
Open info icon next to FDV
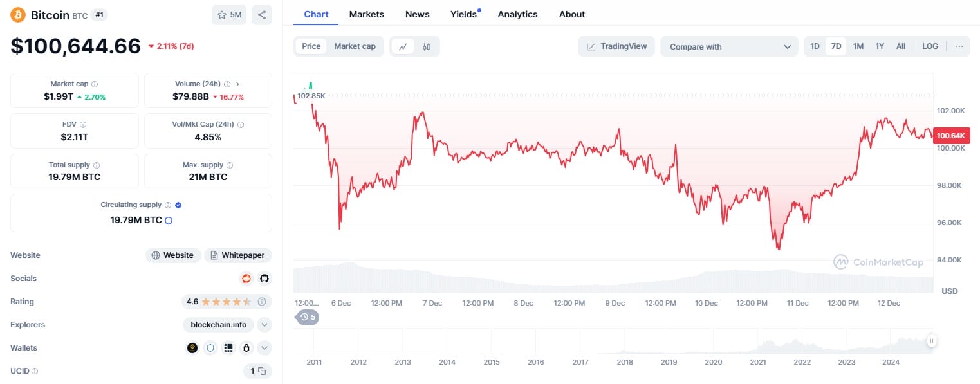pos(83,125)
